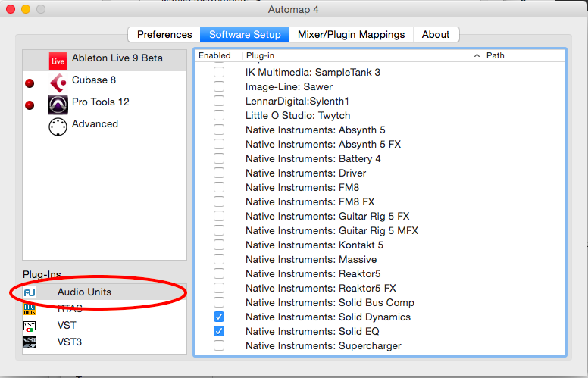Image resolution: width=588 pixels, height=378 pixels.
Task: Enable IK Multimedia: SampleTank 3 checkbox
Action: pyautogui.click(x=219, y=72)
